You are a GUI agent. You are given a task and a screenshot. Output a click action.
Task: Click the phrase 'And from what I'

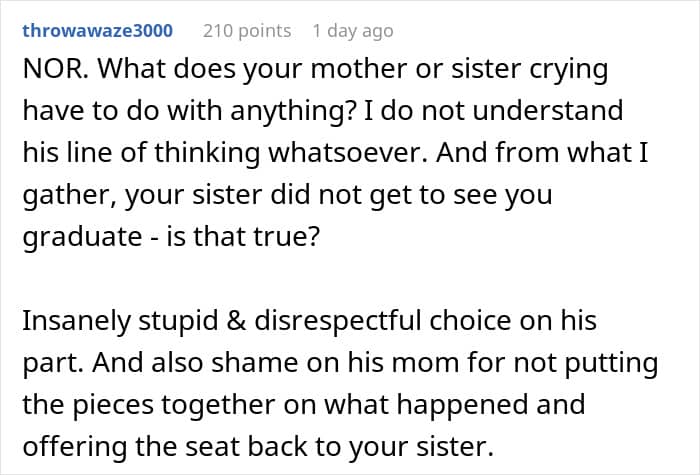pos(542,152)
